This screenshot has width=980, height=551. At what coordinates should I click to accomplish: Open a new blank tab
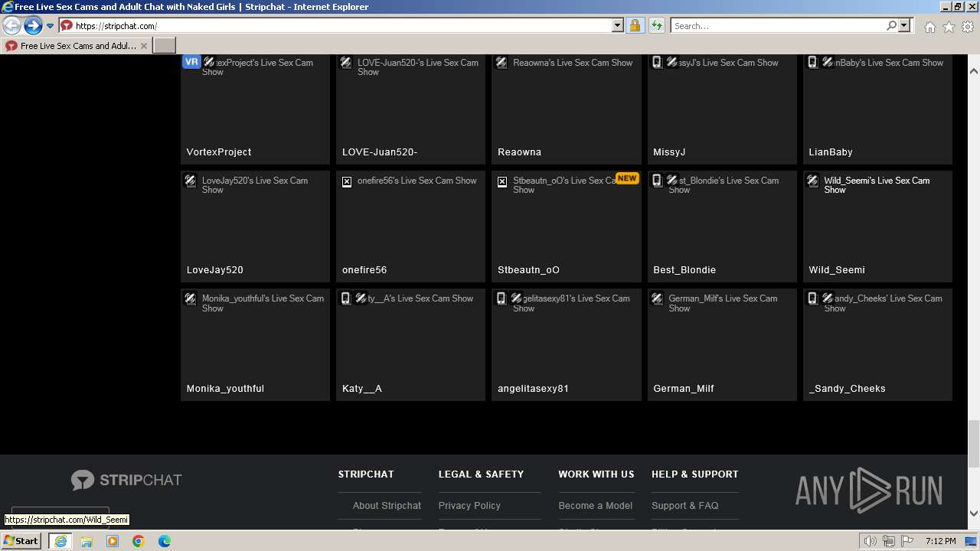tap(165, 46)
